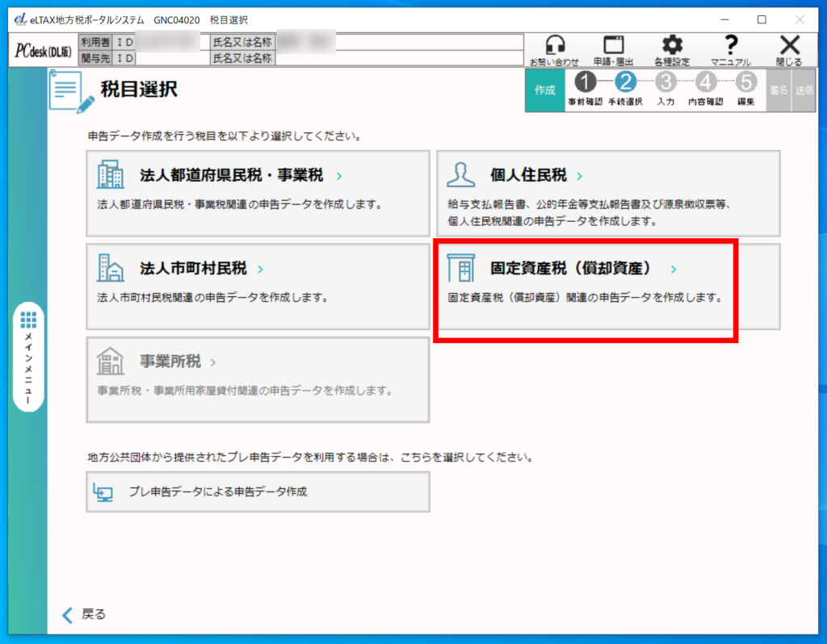Click the 作成 green tab
The image size is (827, 644).
[x=545, y=90]
